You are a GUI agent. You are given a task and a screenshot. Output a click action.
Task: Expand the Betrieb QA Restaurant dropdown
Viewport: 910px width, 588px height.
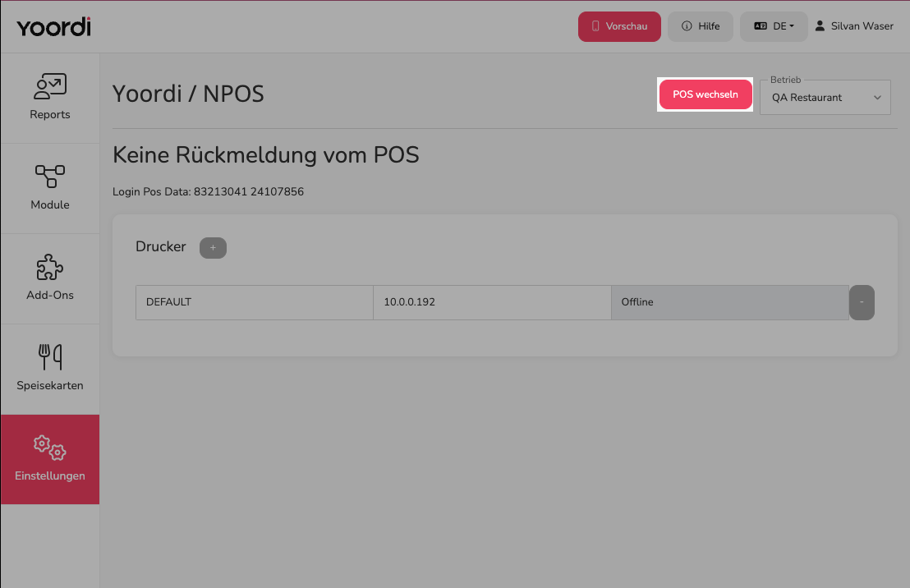pos(825,98)
